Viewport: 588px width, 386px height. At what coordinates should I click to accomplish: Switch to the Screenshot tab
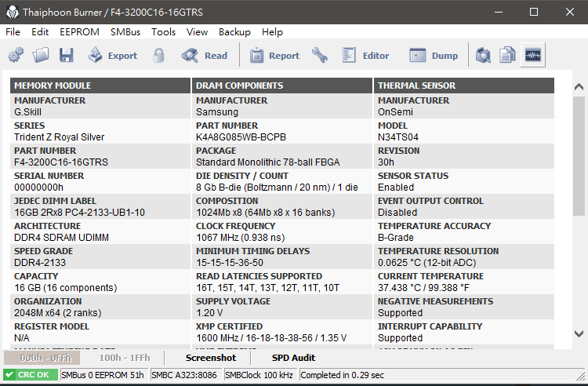(211, 358)
